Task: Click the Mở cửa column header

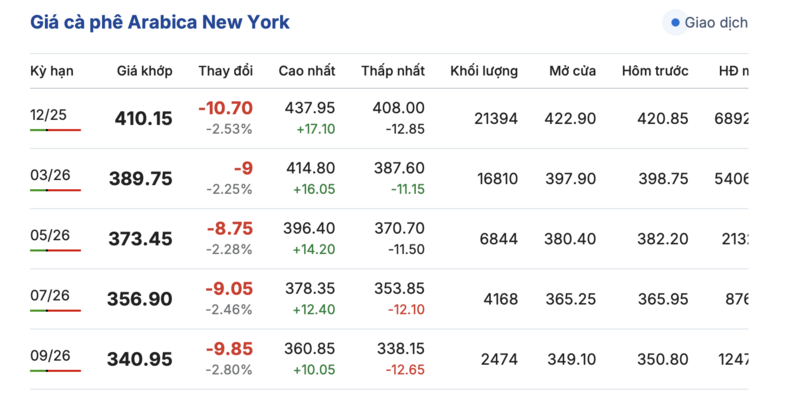Action: tap(572, 71)
